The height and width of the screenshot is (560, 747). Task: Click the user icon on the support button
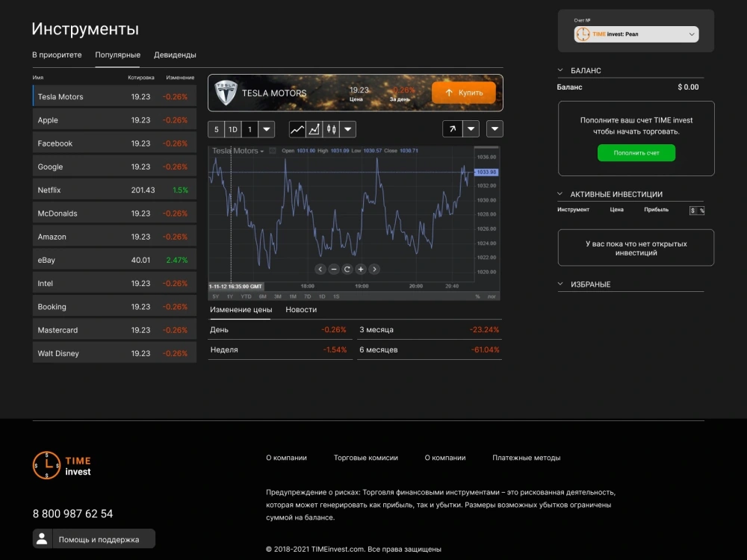(x=42, y=538)
